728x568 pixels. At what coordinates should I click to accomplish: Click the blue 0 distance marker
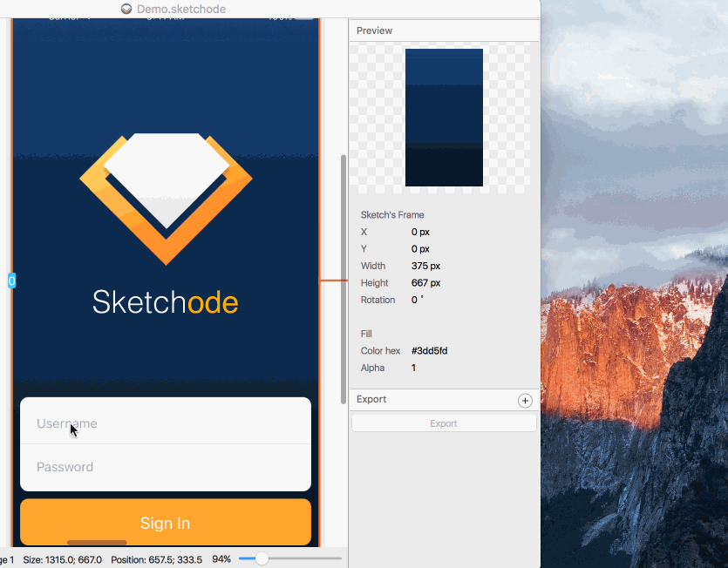pos(11,281)
